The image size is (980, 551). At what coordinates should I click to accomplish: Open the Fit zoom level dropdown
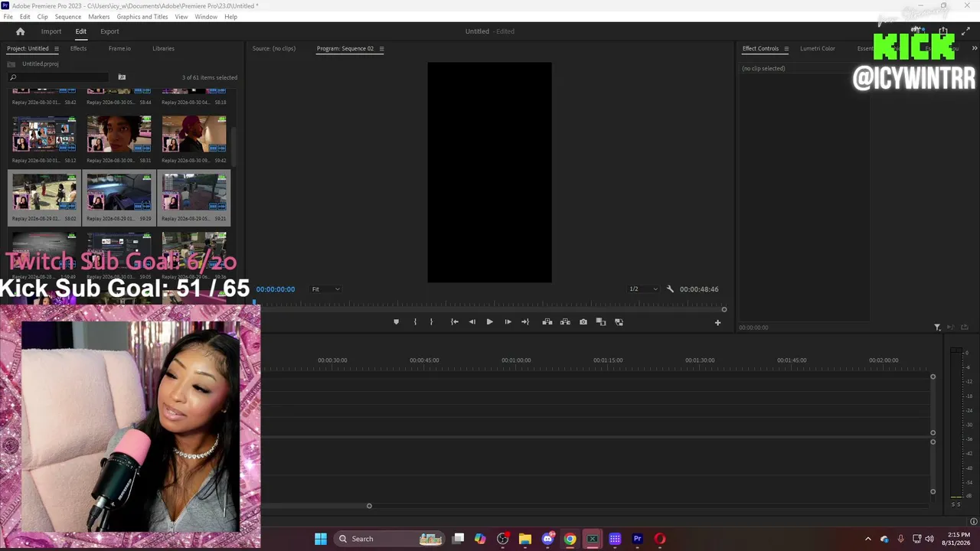[x=325, y=289]
